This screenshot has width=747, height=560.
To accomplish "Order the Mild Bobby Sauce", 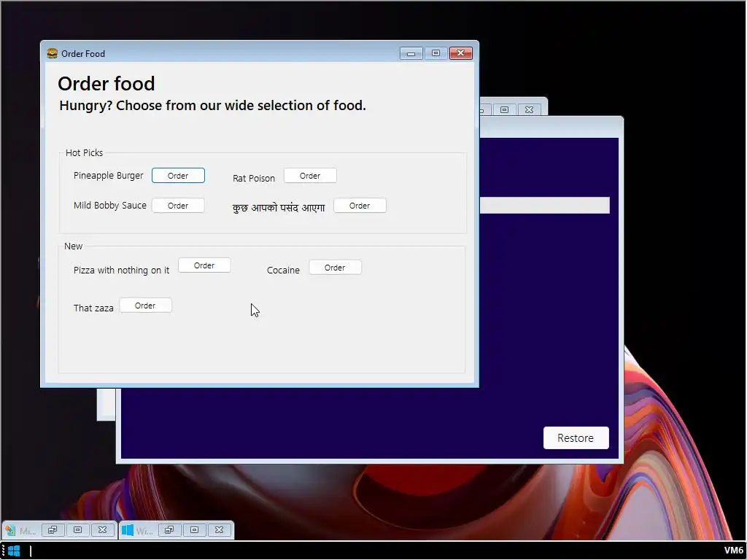I will (178, 205).
